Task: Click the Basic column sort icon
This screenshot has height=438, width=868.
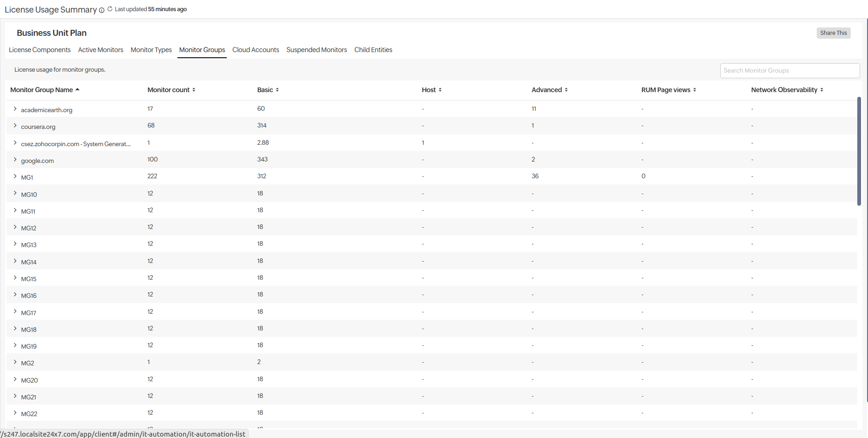Action: pyautogui.click(x=277, y=90)
